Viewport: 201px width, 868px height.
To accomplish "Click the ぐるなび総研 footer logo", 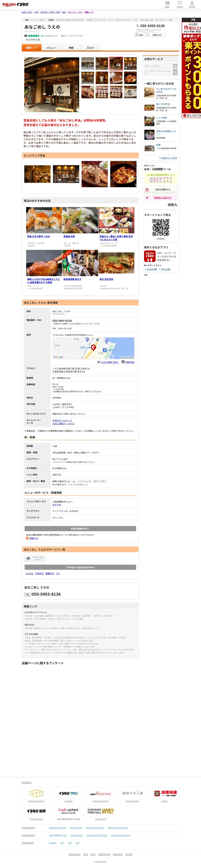I will coord(36,811).
